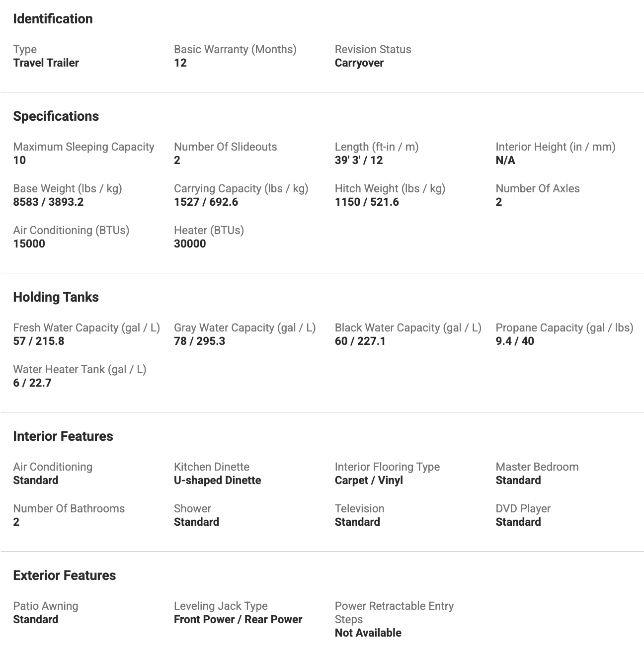This screenshot has height=654, width=644.
Task: Click the Carpet / Vinyl flooring value
Action: 368,480
